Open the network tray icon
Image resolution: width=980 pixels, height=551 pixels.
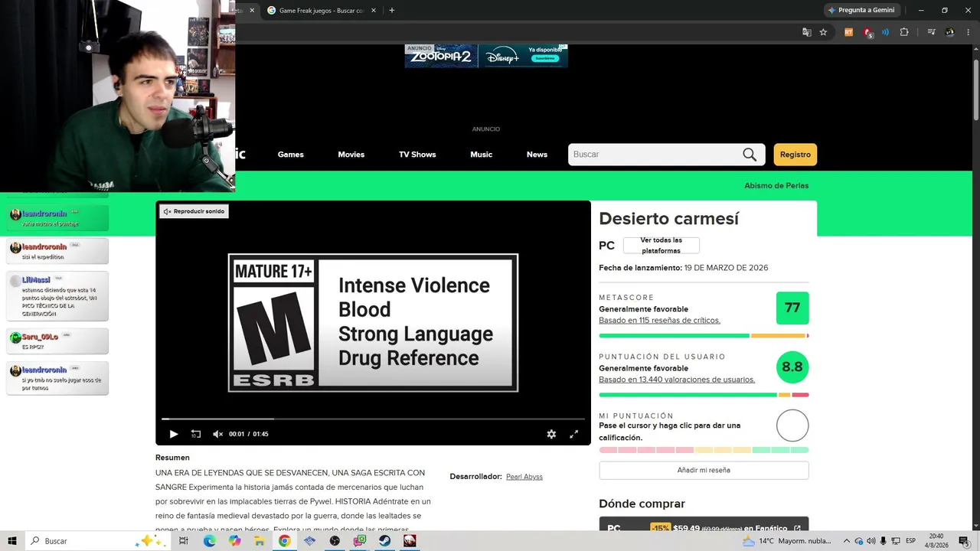[895, 541]
